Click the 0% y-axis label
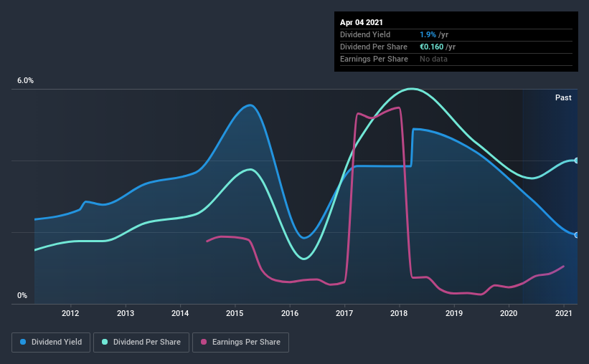 [22, 296]
